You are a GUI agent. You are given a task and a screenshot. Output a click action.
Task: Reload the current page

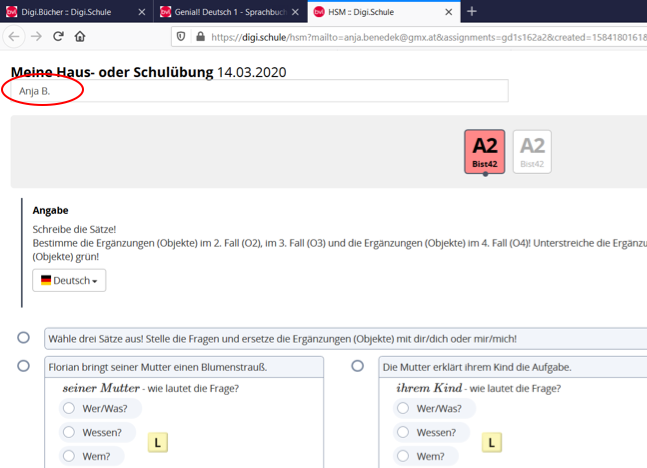pos(58,36)
